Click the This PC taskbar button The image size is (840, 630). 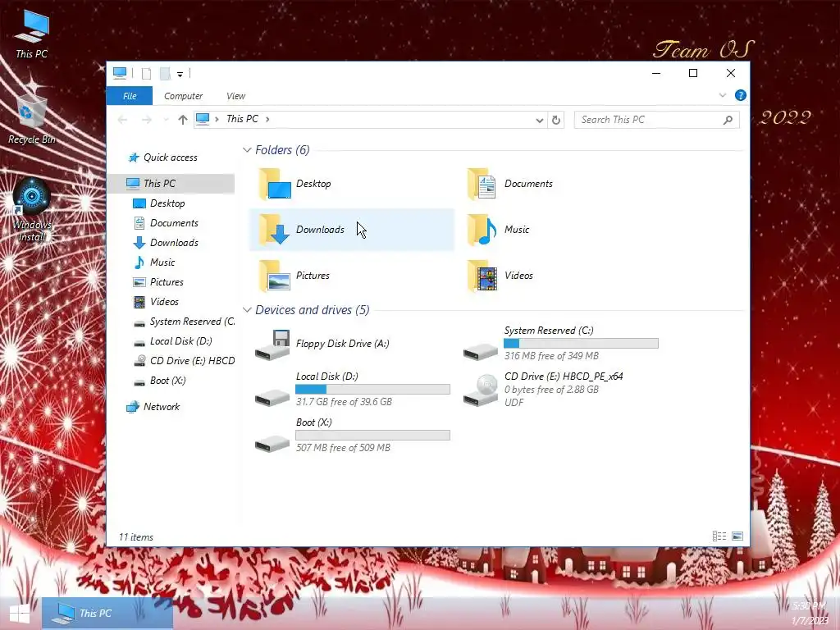tap(107, 614)
